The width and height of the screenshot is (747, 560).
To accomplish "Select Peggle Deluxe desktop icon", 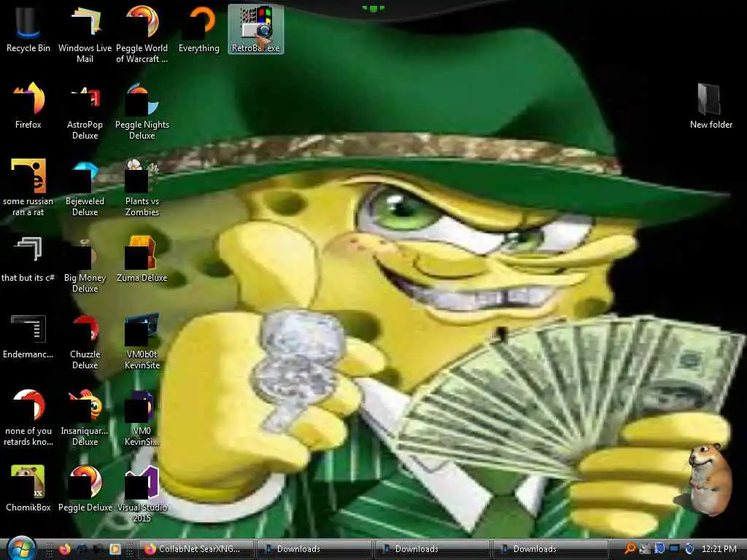I will coord(85,489).
